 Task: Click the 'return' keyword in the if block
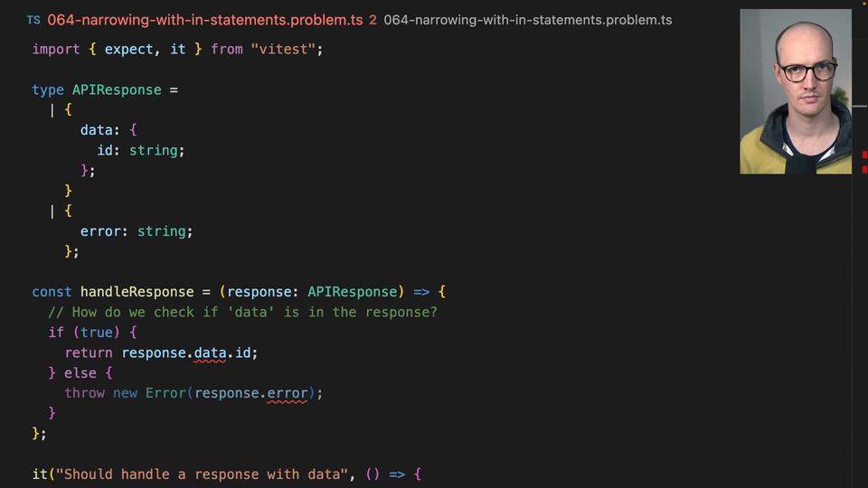(89, 352)
